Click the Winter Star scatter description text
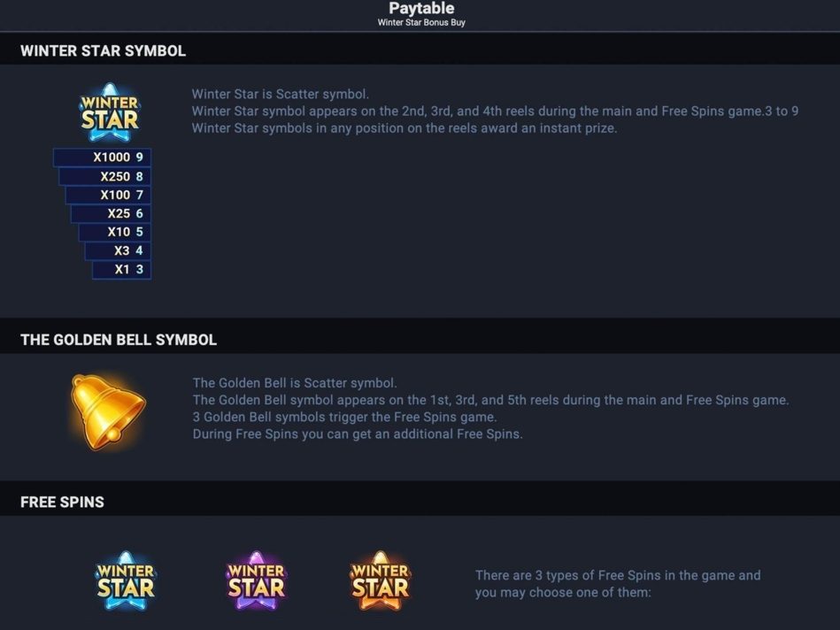The height and width of the screenshot is (630, 840). [495, 111]
